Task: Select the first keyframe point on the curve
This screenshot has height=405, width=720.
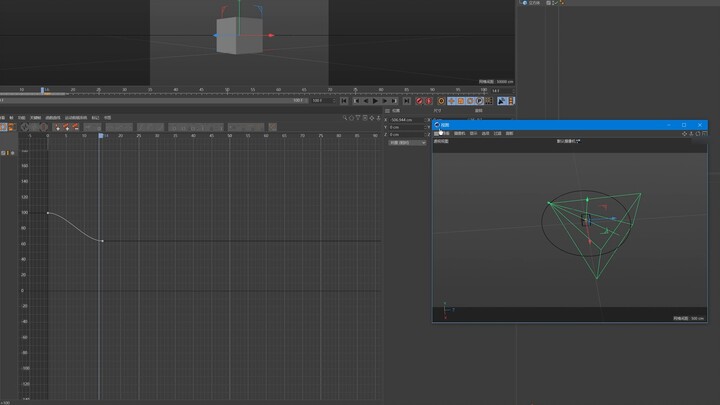Action: [x=48, y=212]
